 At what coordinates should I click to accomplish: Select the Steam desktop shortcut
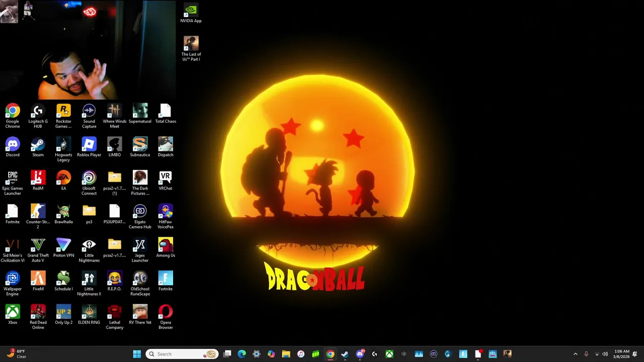click(38, 147)
